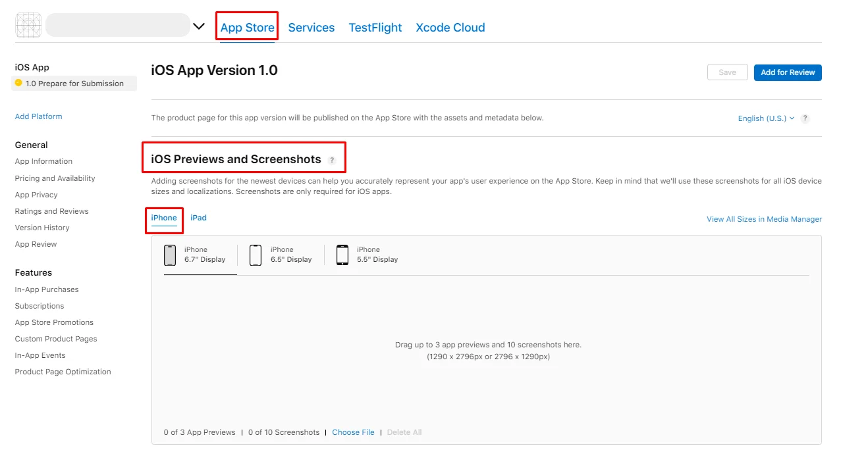Select 1.0 Prepare for Submission version
Image resolution: width=868 pixels, height=450 pixels.
click(74, 84)
